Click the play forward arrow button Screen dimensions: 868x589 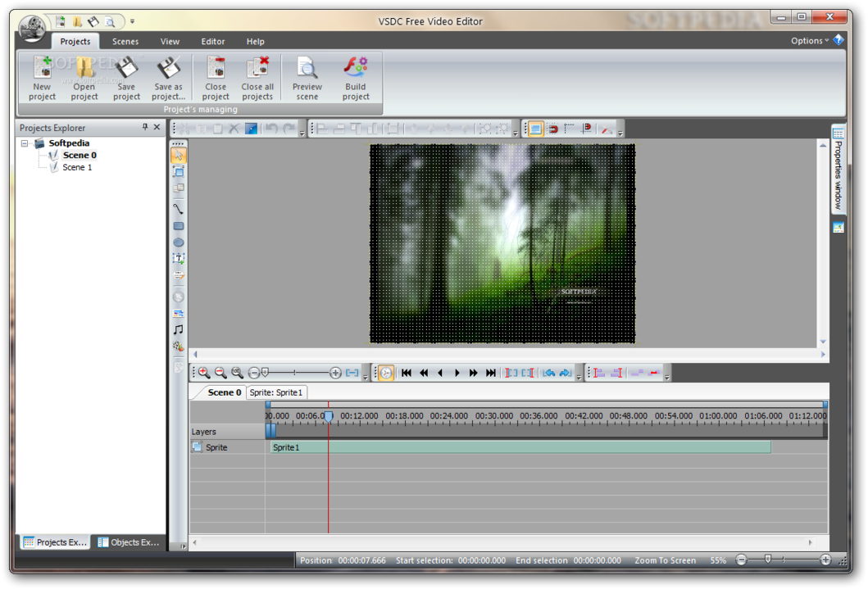pos(457,373)
